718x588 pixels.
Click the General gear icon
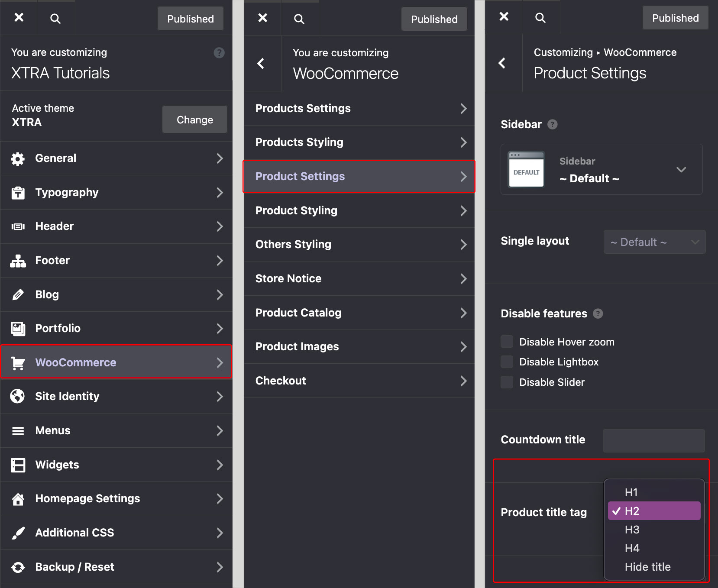coord(18,159)
